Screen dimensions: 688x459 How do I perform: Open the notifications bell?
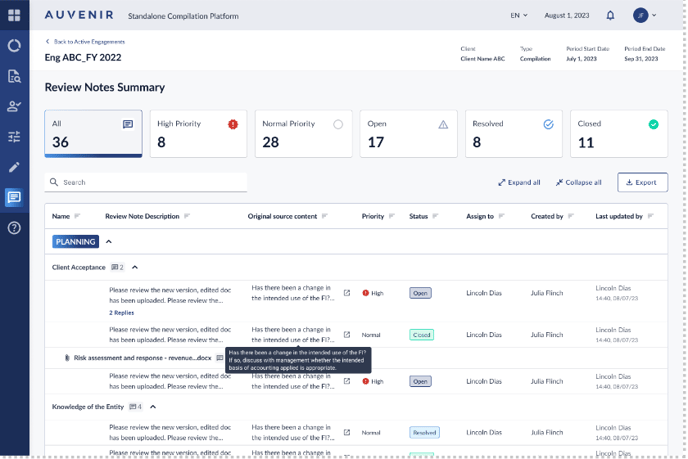[x=610, y=16]
